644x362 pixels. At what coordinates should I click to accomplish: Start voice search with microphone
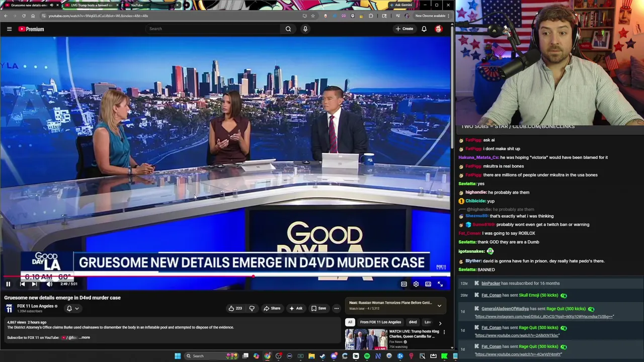(305, 29)
